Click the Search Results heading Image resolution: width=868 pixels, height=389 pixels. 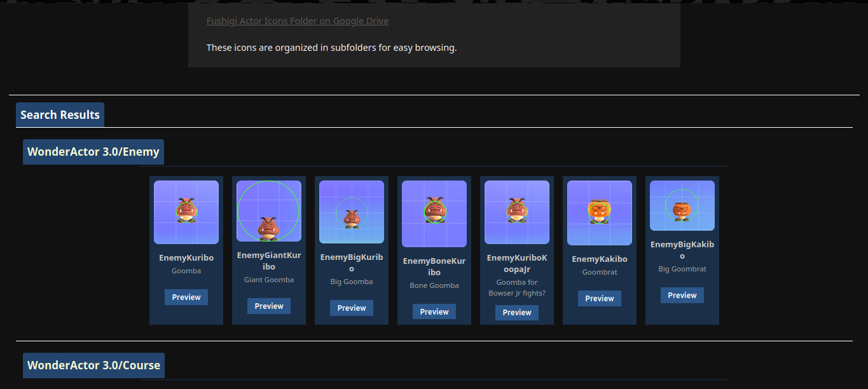[x=60, y=115]
